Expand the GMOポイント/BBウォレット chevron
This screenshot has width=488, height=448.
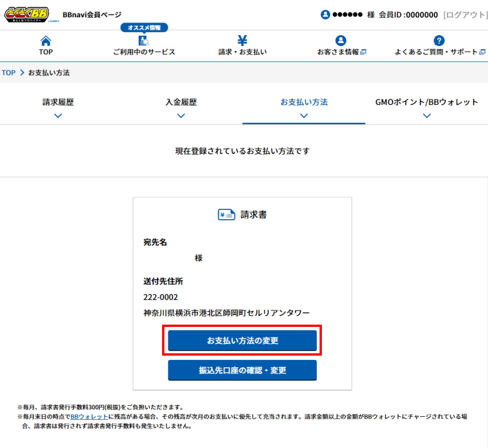(x=427, y=115)
